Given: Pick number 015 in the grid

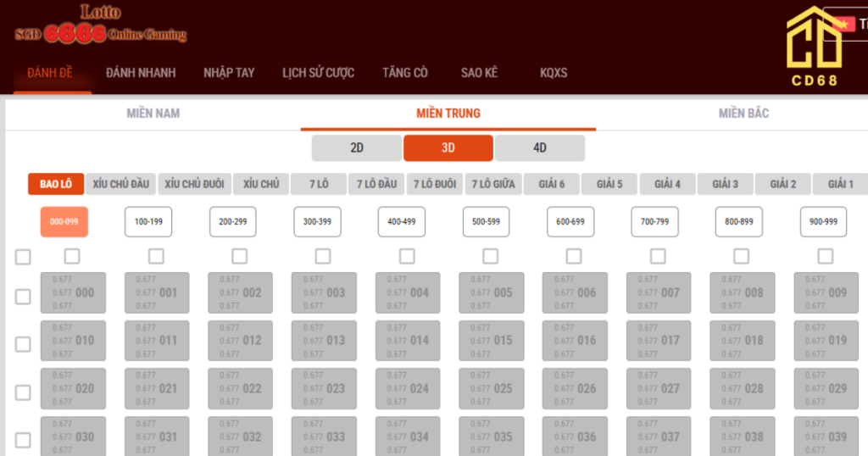Looking at the screenshot, I should pos(491,341).
